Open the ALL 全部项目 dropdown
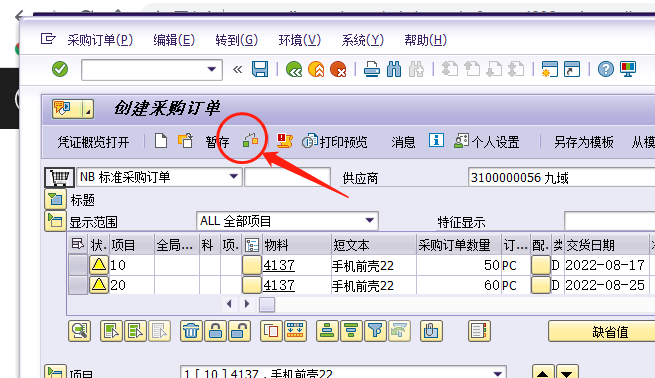 (x=369, y=221)
